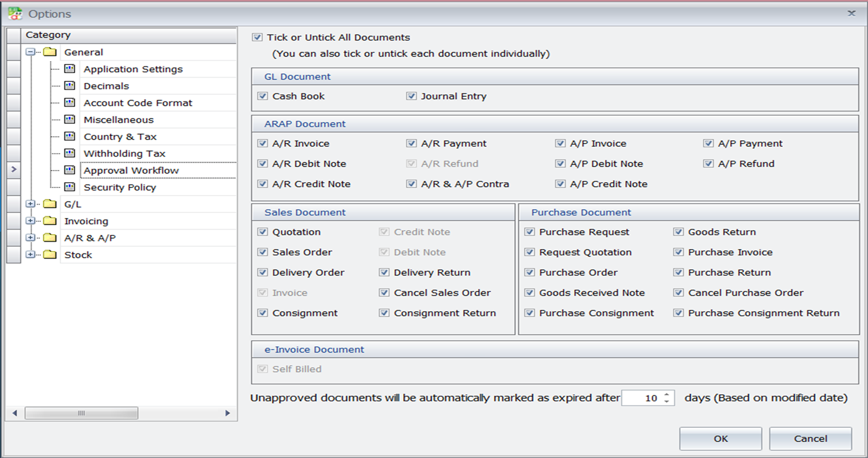Viewport: 868px width, 458px height.
Task: Open the Approval Workflow category item
Action: point(131,170)
